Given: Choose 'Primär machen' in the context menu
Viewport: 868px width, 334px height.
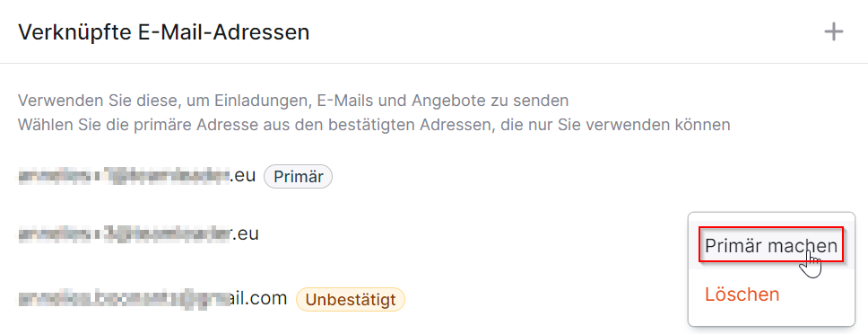Looking at the screenshot, I should click(771, 245).
